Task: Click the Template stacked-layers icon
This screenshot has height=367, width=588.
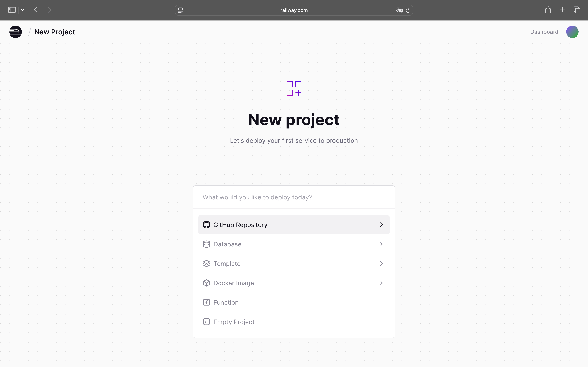Action: click(x=206, y=263)
